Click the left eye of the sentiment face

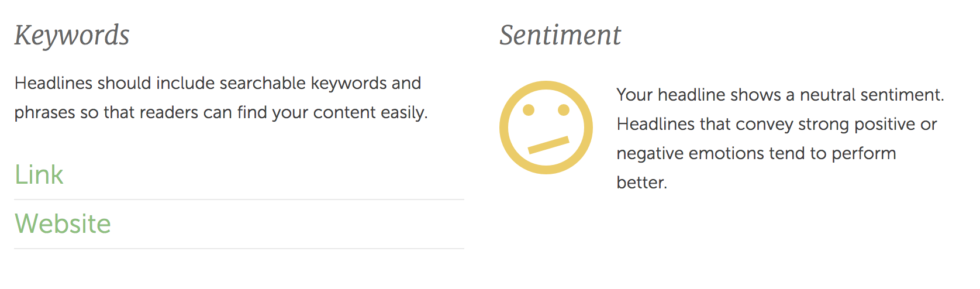click(529, 110)
